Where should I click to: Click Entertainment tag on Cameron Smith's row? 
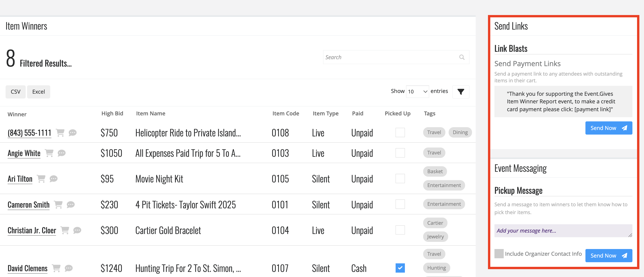444,204
